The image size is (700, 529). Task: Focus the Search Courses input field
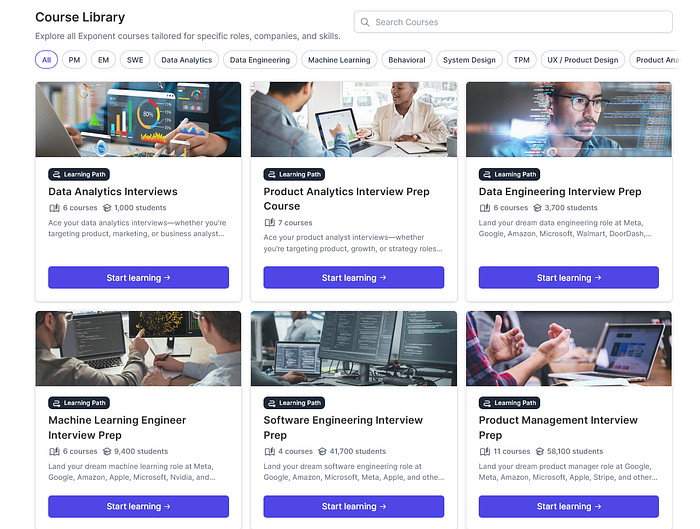click(513, 22)
